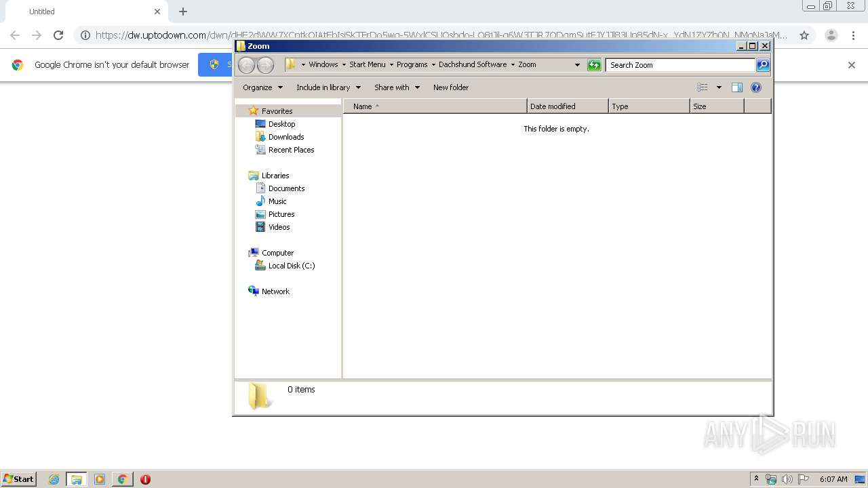Open Explorer help with the question icon

756,87
